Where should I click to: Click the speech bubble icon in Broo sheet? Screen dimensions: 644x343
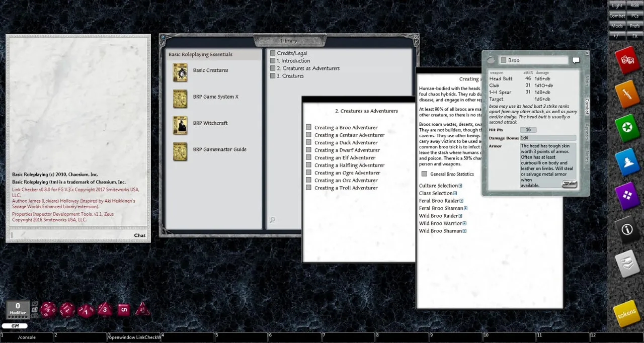(576, 60)
